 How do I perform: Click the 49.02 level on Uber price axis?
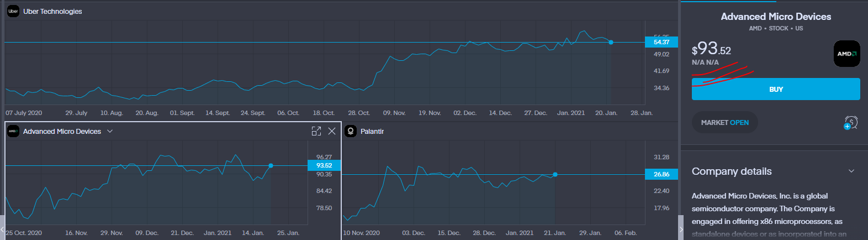(x=661, y=54)
